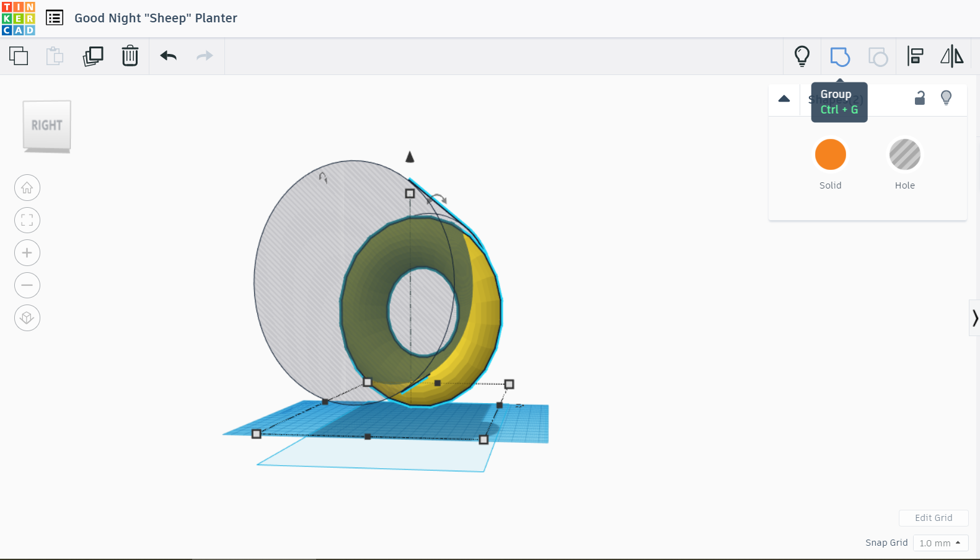Expand the right shapes panel arrow
The width and height of the screenshot is (980, 560).
click(x=974, y=318)
